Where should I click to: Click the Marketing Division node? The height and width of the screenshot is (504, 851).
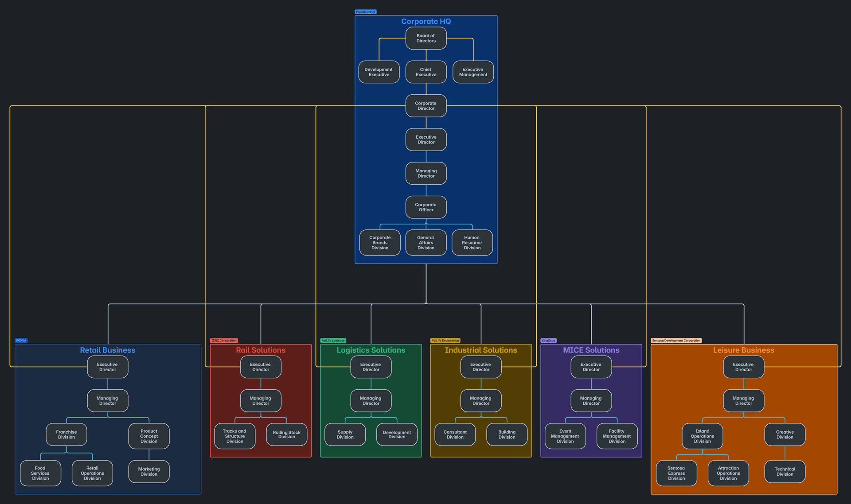point(149,472)
